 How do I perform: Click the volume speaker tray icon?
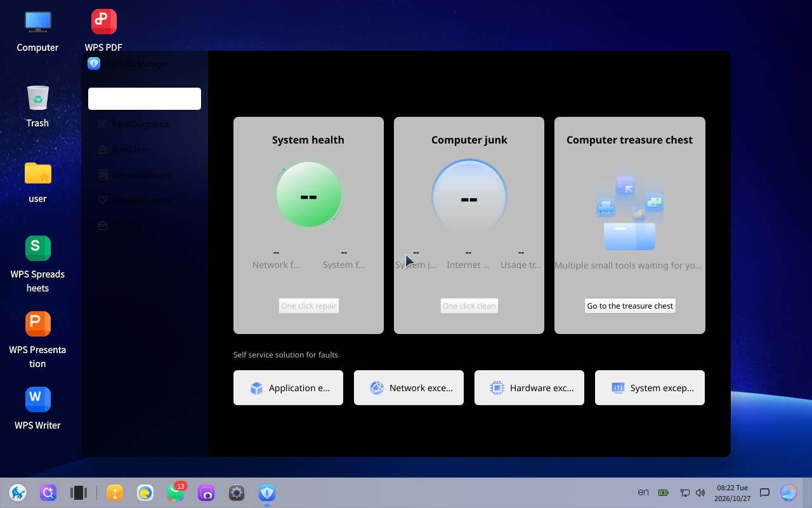[x=700, y=492]
